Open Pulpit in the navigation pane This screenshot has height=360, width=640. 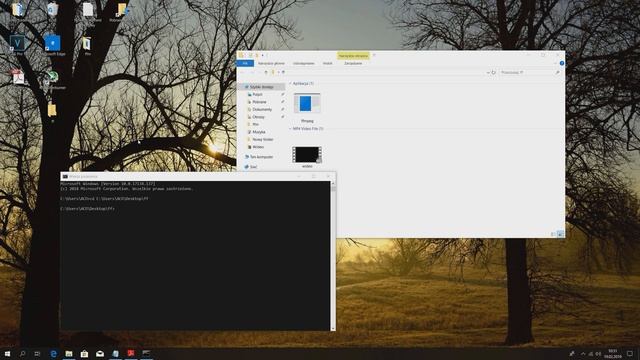pos(257,94)
